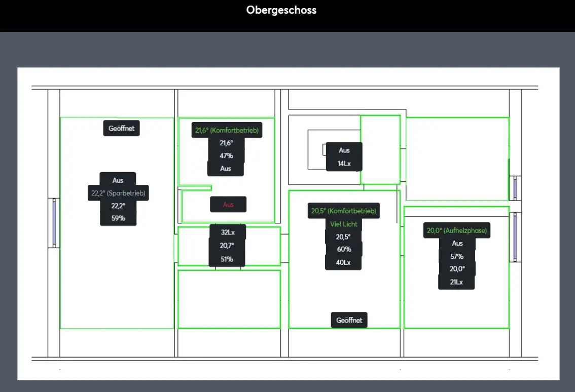
Task: Open the 59% humidity reading
Action: 118,218
